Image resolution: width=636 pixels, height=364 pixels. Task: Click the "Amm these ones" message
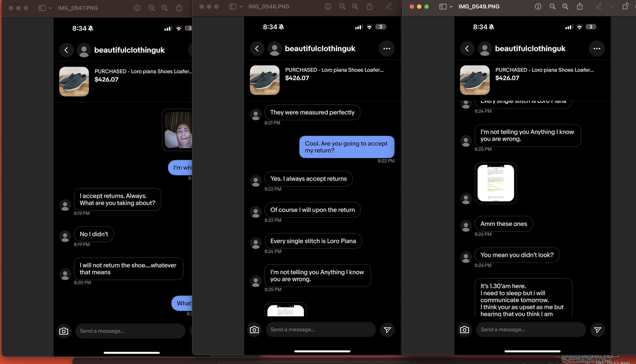[x=504, y=224]
